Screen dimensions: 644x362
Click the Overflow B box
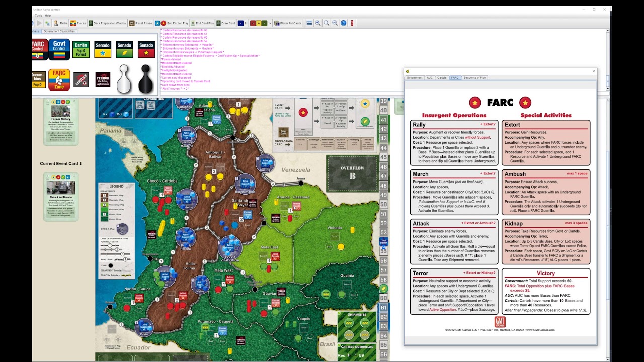tap(352, 172)
